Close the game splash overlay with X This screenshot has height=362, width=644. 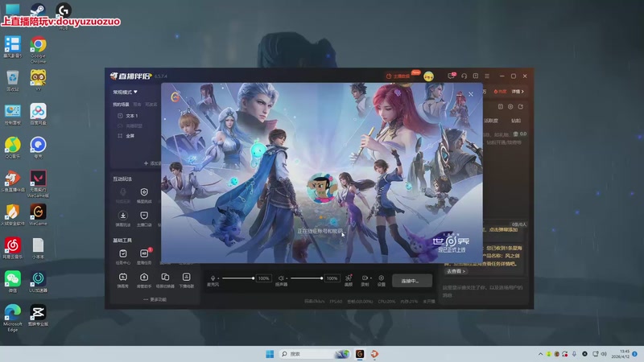471,94
